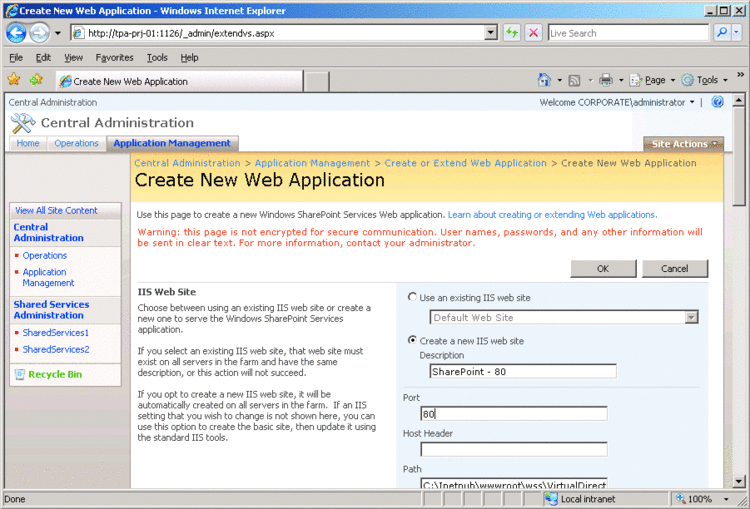Open the Tools gear command bar menu
Viewport: 750px width, 509px height.
pos(705,80)
